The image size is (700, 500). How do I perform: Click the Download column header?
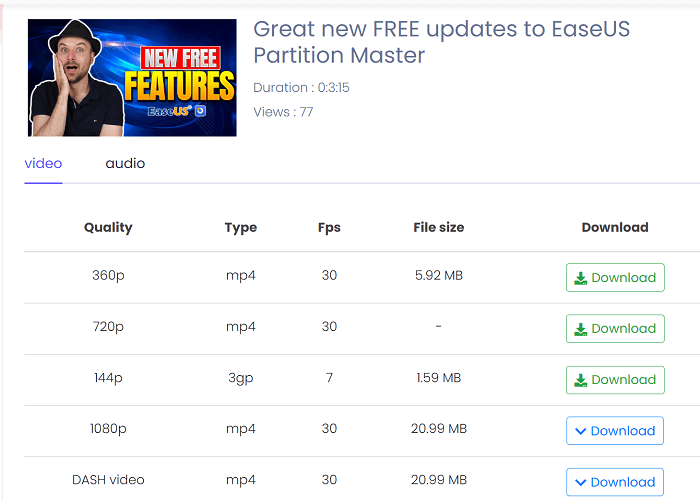[615, 227]
